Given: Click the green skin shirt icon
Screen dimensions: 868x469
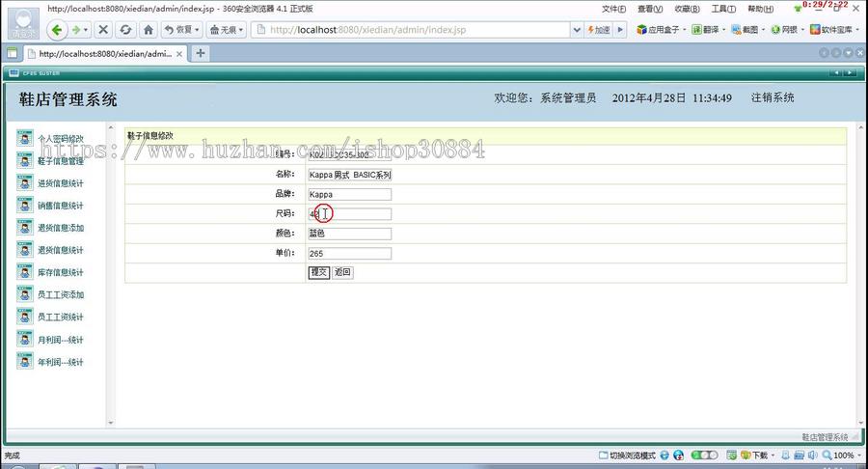Looking at the screenshot, I should tap(798, 9).
